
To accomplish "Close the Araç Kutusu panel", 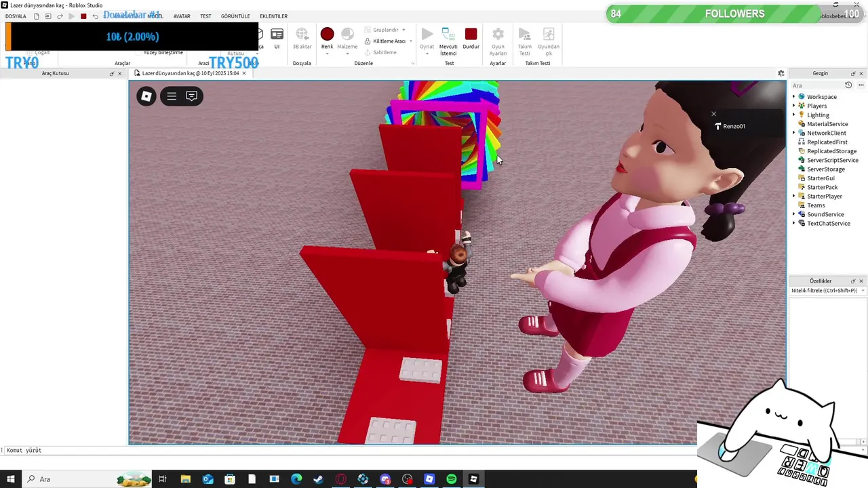I will click(120, 73).
